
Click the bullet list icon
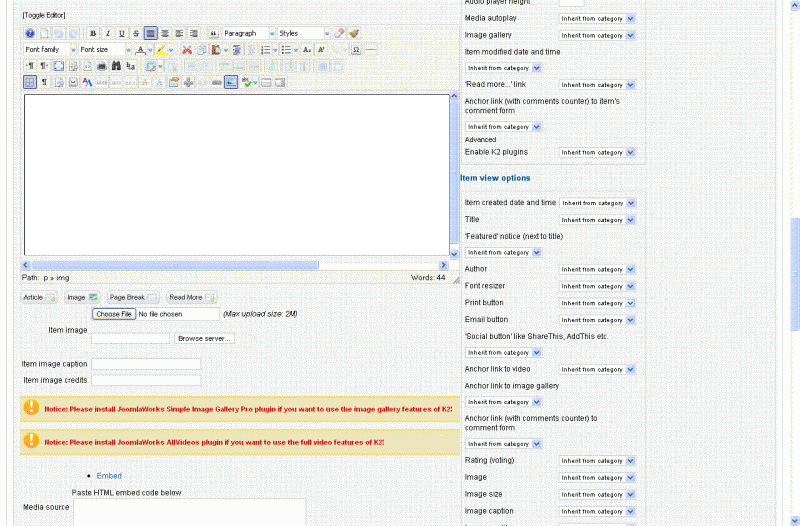286,50
